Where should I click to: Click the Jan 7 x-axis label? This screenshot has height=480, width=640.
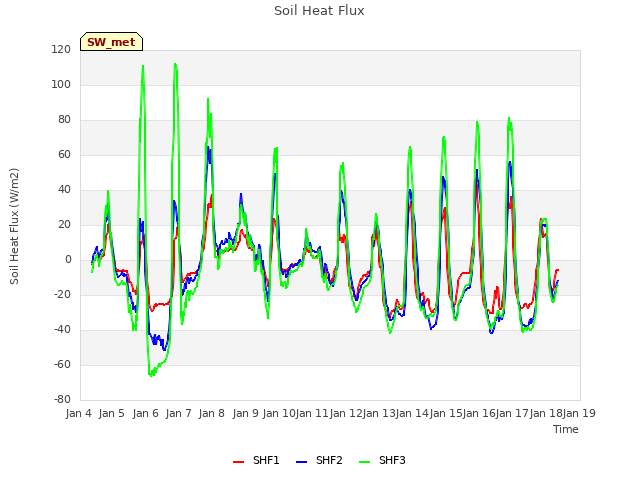coord(178,413)
